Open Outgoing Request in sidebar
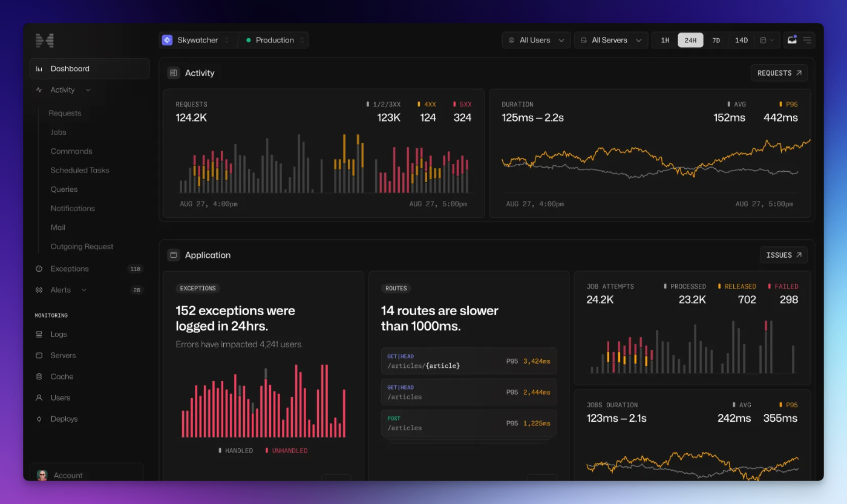Viewport: 847px width, 504px height. point(82,246)
